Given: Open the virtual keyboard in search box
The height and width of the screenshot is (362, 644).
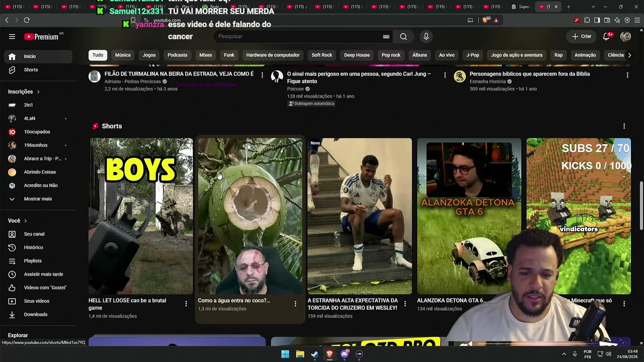Looking at the screenshot, I should [x=386, y=37].
